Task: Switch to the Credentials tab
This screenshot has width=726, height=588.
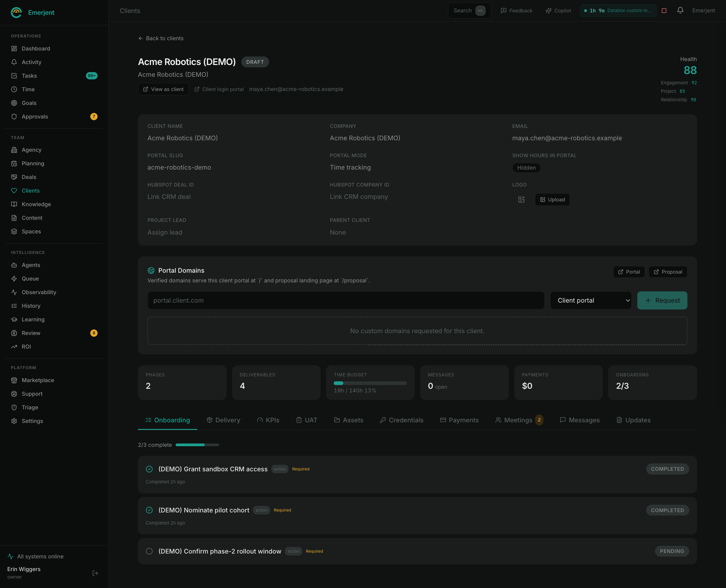Action: coord(402,420)
